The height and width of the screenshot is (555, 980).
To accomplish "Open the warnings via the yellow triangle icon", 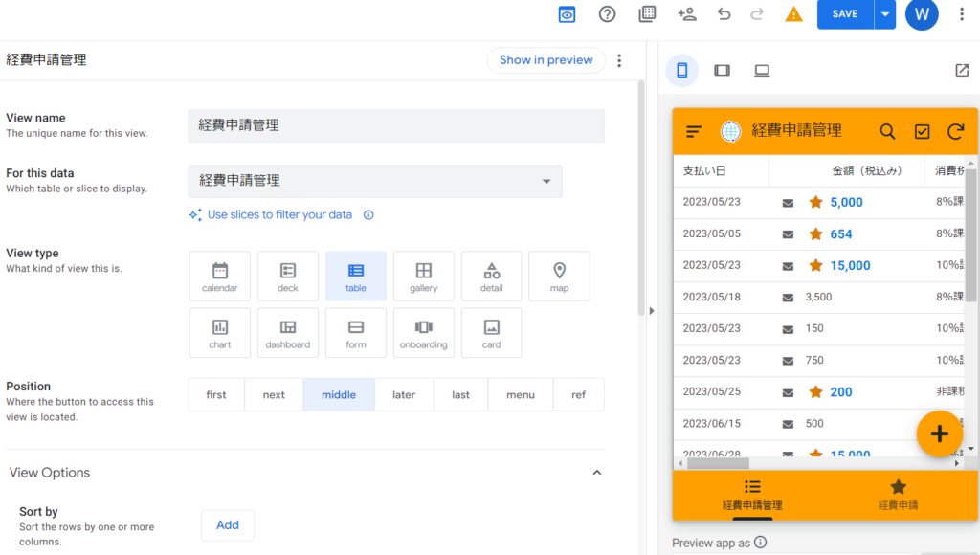I will pos(793,14).
